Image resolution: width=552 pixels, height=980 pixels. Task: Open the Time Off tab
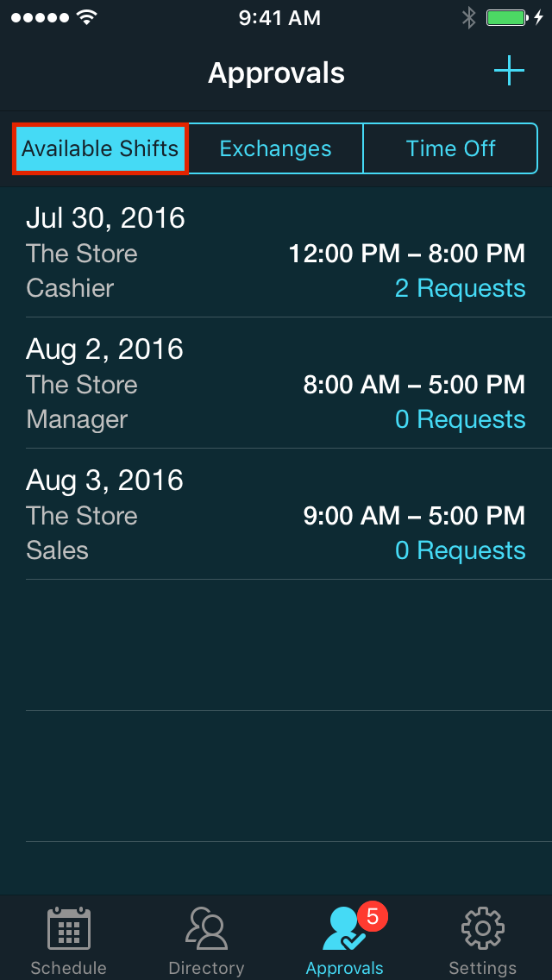(450, 148)
